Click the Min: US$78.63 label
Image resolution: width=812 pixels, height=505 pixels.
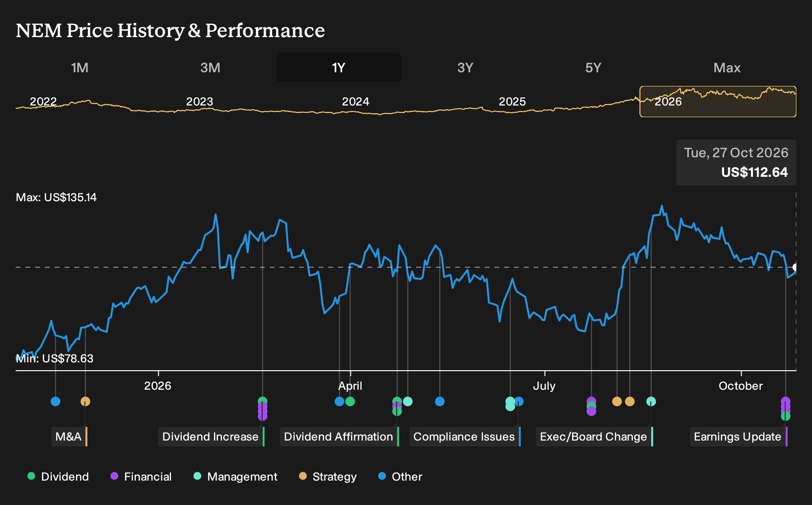coord(55,358)
